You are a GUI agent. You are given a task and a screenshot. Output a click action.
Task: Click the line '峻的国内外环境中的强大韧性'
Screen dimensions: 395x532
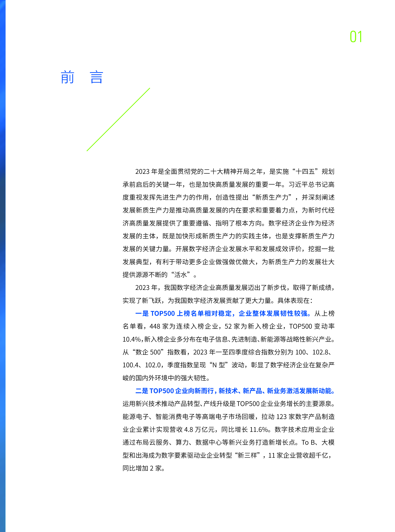[x=166, y=378]
